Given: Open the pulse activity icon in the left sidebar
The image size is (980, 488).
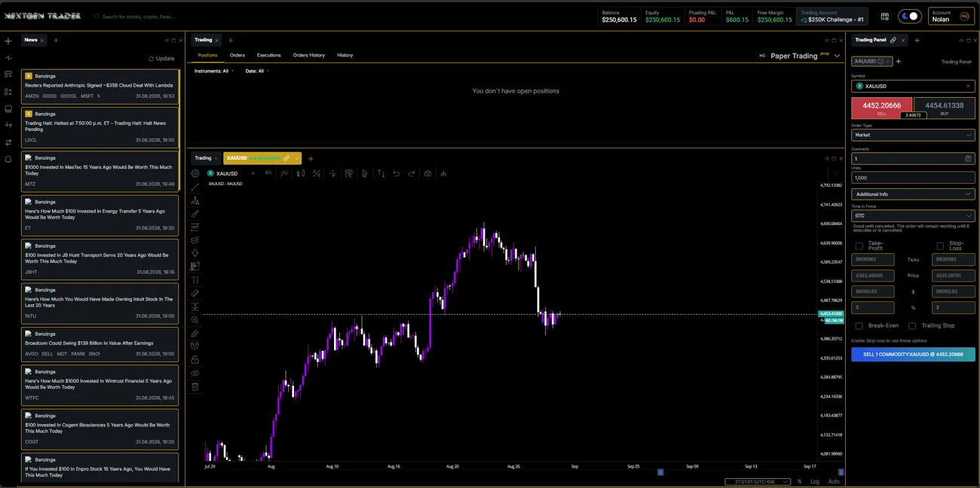Looking at the screenshot, I should click(x=8, y=58).
